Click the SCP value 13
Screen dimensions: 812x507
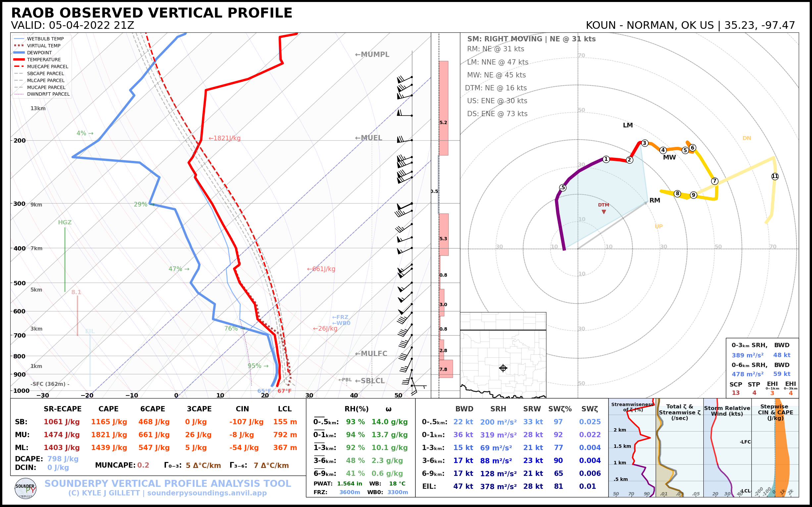click(x=736, y=393)
